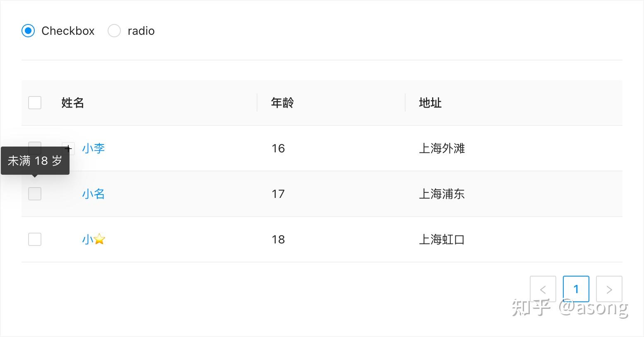The height and width of the screenshot is (337, 644).
Task: Open the 小⭐ name link
Action: pos(94,239)
